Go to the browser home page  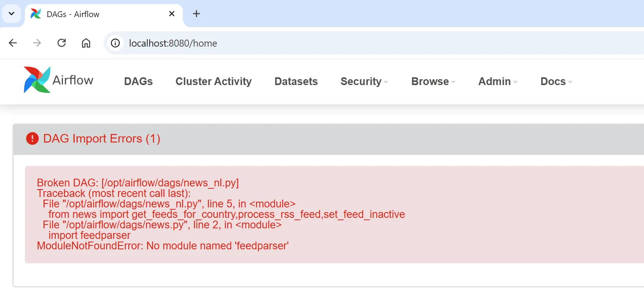tap(86, 43)
